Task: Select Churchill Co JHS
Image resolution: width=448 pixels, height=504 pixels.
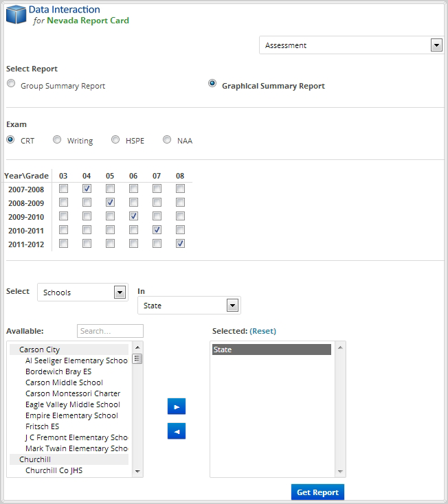Action: pyautogui.click(x=54, y=470)
